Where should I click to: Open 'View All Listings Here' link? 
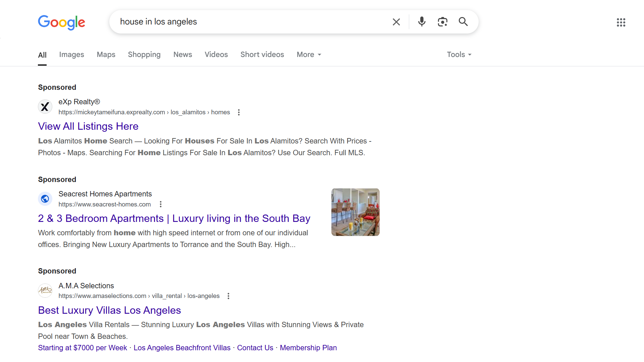click(88, 126)
